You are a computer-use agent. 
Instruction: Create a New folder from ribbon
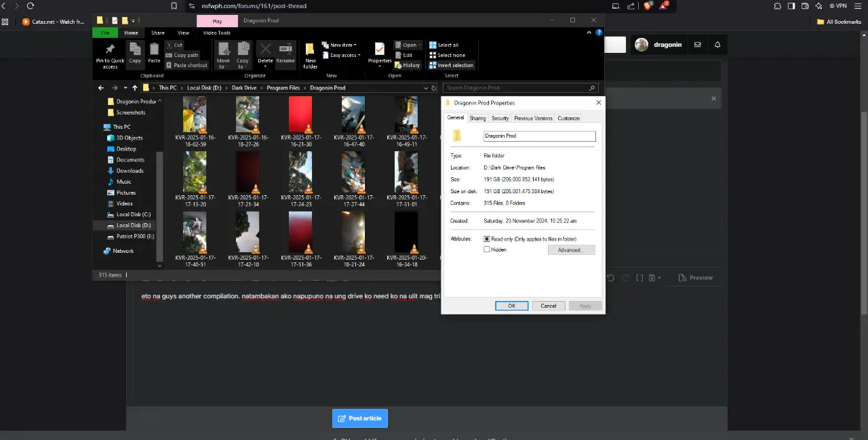310,56
